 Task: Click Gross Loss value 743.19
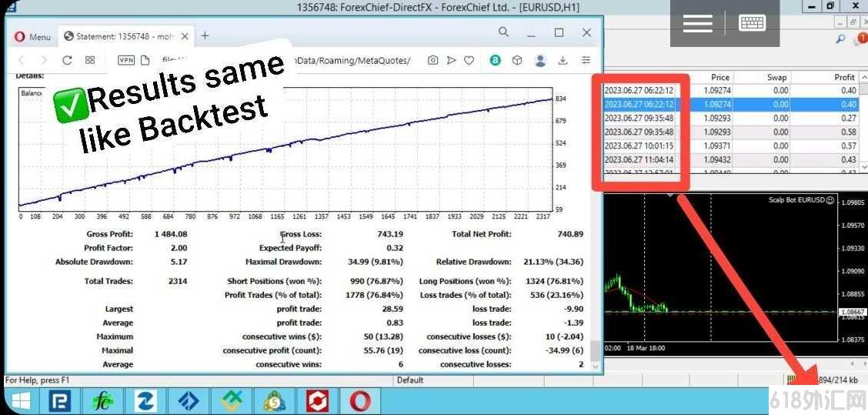point(389,234)
